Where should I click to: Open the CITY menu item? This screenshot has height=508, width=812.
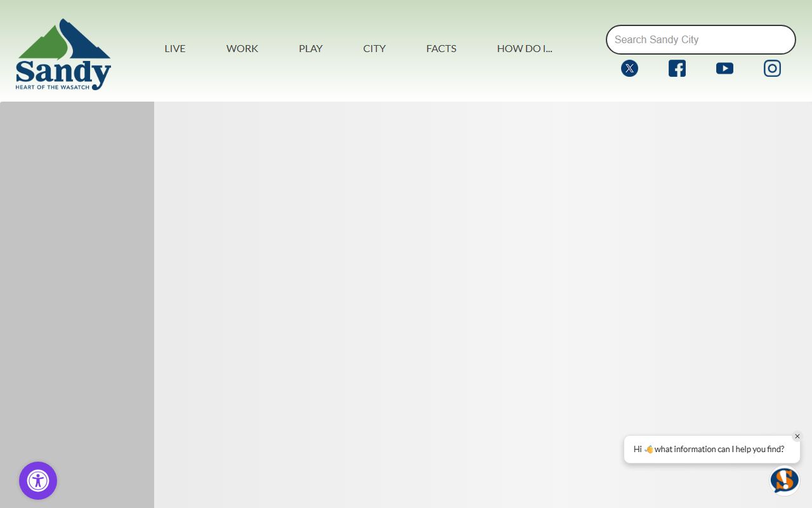click(374, 48)
